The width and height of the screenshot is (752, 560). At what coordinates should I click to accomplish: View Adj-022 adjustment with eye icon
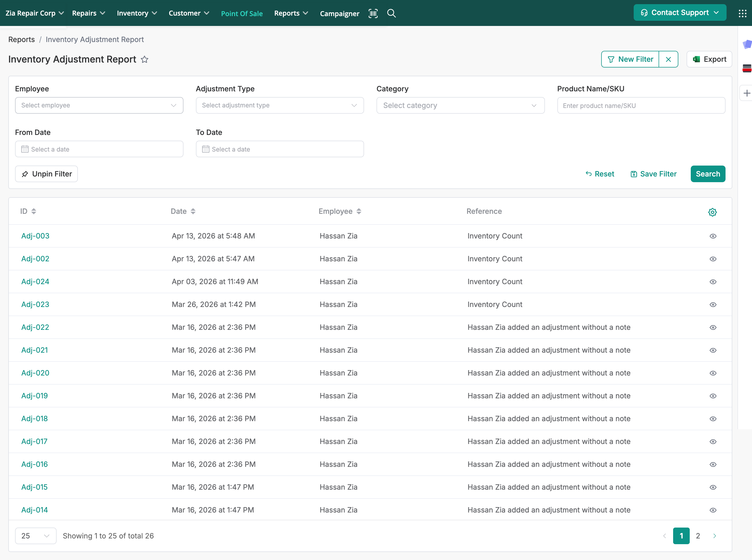pos(713,327)
